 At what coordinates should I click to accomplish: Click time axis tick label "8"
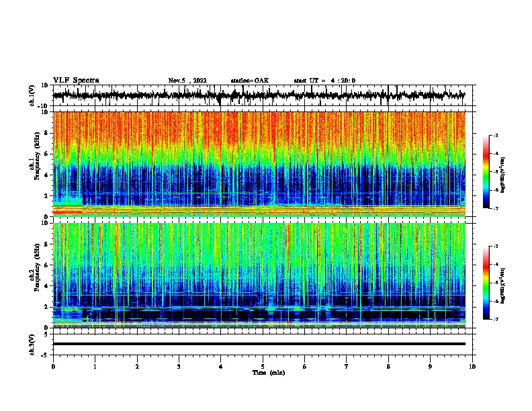388,367
